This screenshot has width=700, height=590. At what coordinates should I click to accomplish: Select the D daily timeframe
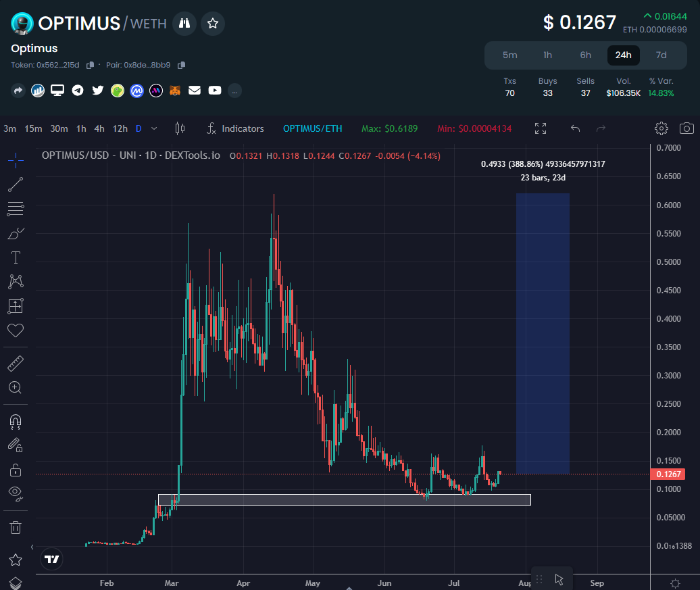(x=139, y=128)
